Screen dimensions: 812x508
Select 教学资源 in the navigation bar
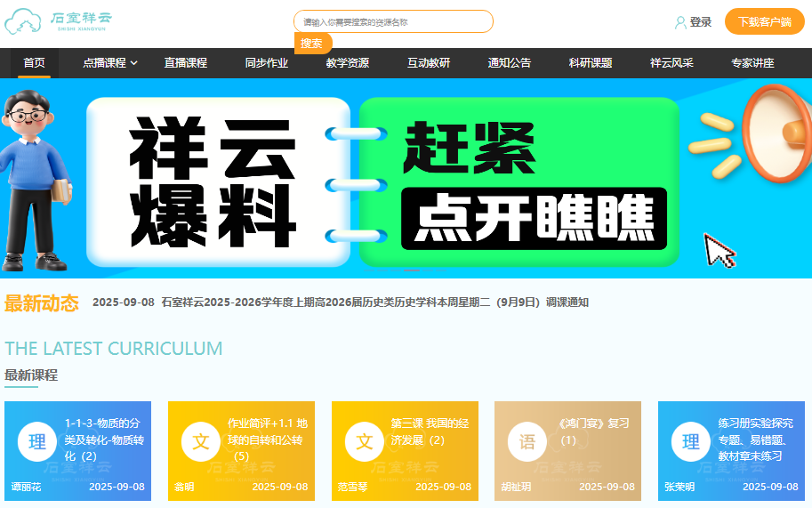coord(348,63)
